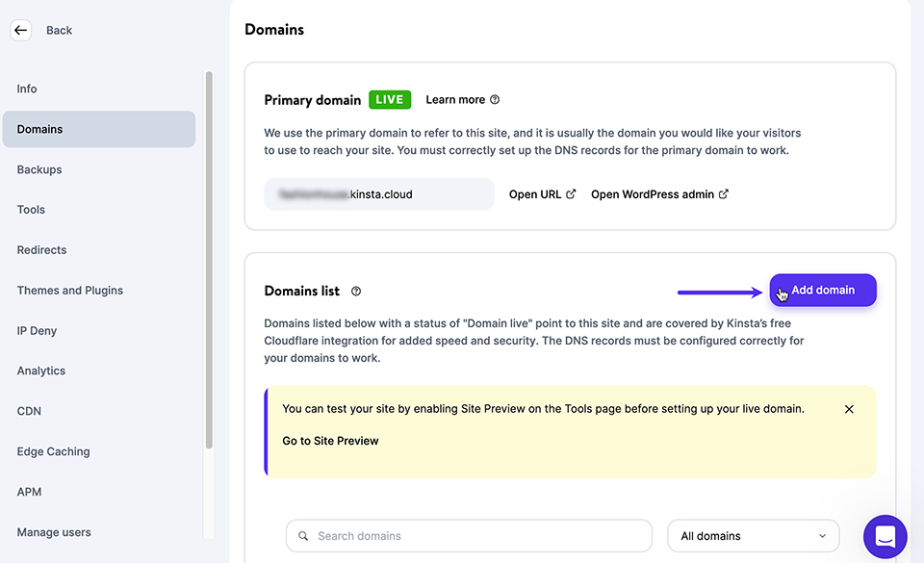
Task: Open the Info section in sidebar
Action: point(27,89)
